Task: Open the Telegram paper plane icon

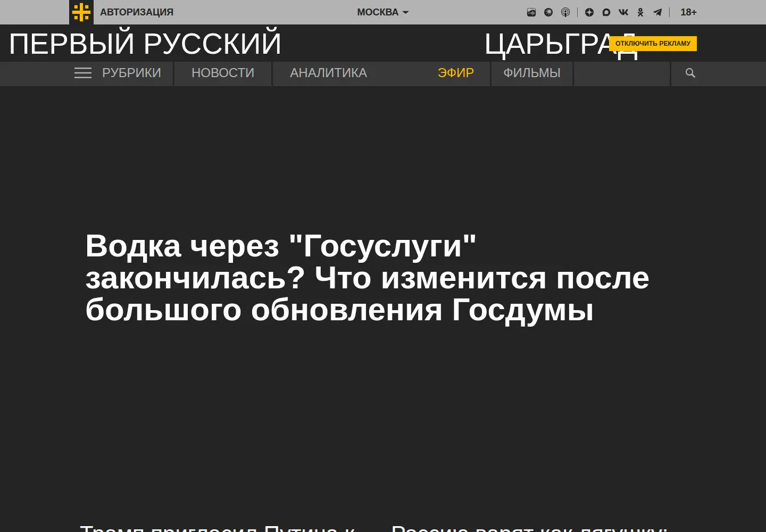Action: pyautogui.click(x=657, y=12)
